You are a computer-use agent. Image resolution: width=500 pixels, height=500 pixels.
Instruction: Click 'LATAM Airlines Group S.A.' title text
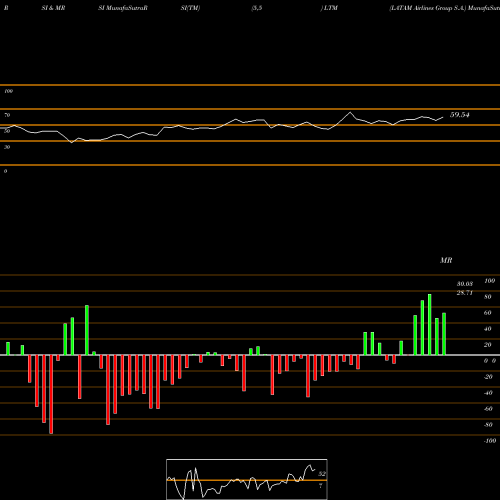427,8
